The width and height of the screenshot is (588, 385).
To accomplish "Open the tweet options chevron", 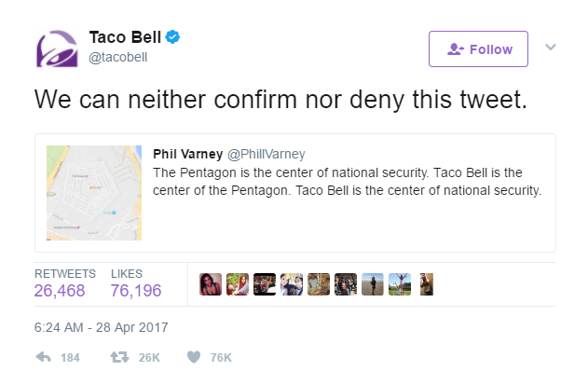I will pyautogui.click(x=550, y=47).
